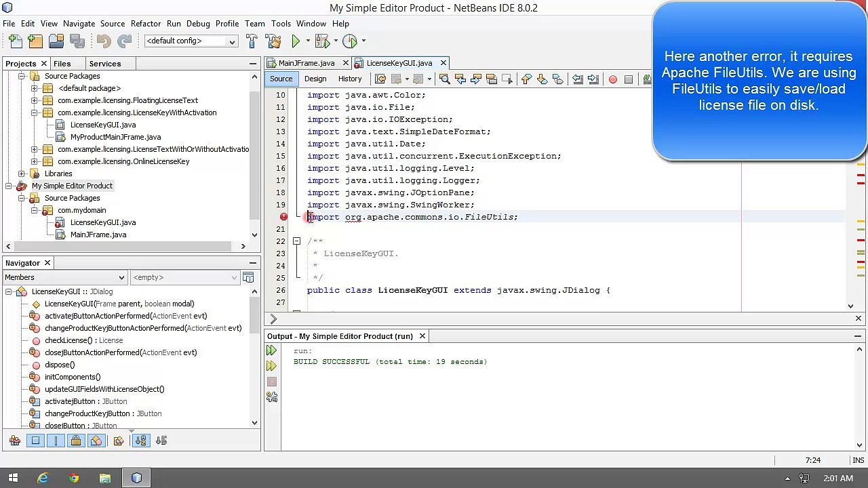Switch to the Services tab
The height and width of the screenshot is (488, 868).
point(105,64)
